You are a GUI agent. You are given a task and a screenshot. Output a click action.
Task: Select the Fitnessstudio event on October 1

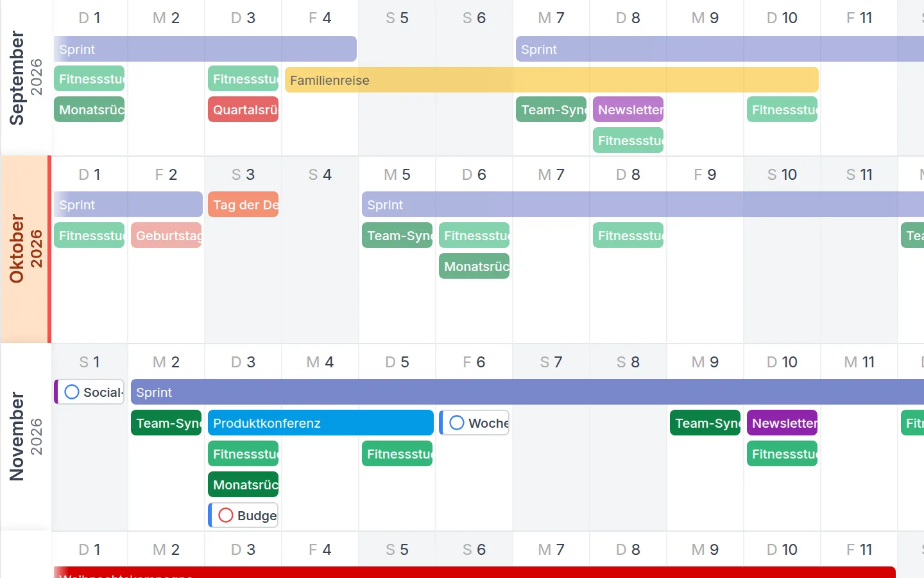point(89,235)
